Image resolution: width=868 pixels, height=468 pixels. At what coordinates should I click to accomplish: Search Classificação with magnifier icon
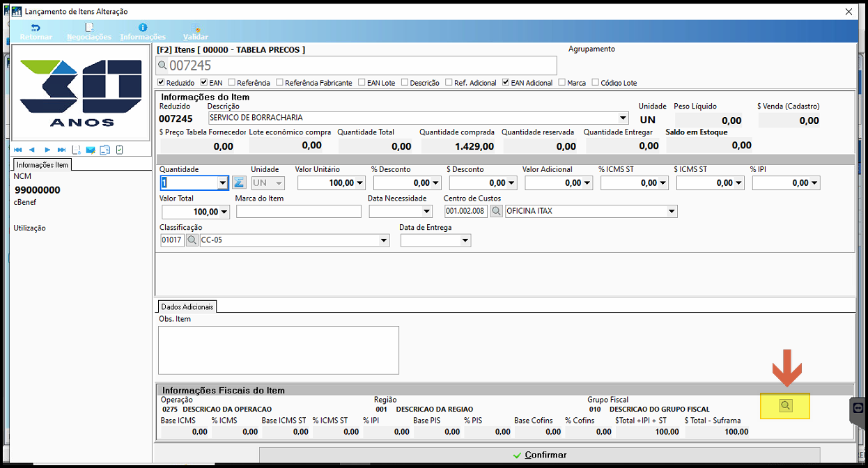coord(192,240)
